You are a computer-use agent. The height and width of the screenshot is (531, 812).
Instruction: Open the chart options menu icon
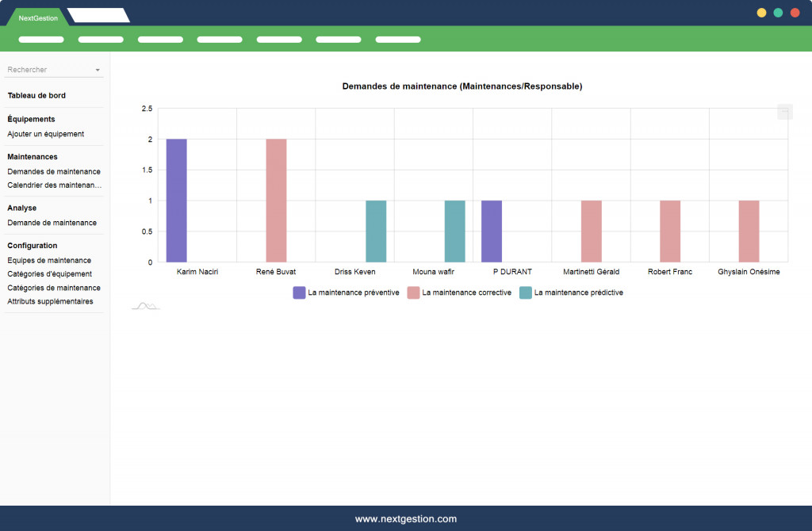point(784,111)
